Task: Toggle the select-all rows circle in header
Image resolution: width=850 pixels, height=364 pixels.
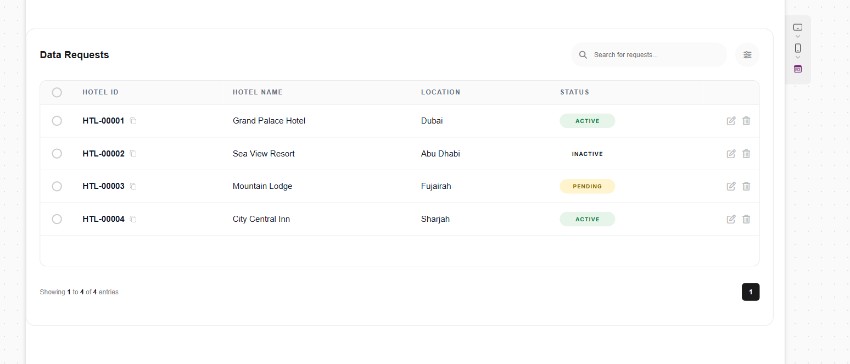Action: (57, 93)
